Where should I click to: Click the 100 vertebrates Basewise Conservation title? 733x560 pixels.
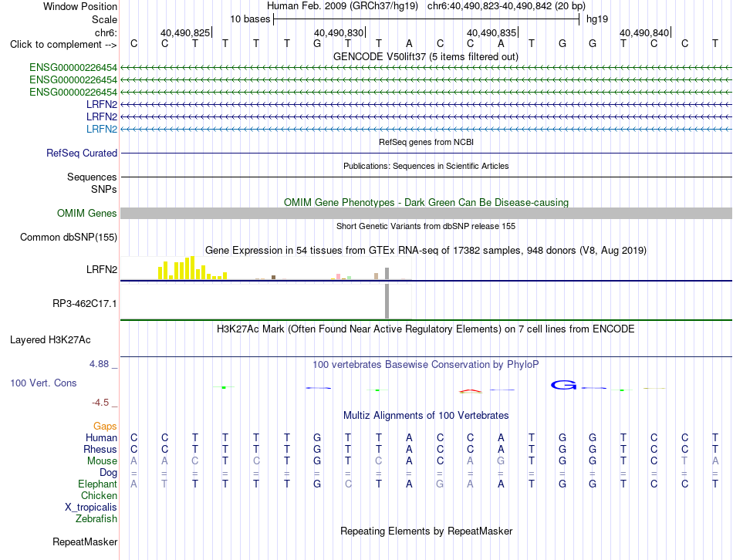pos(426,364)
